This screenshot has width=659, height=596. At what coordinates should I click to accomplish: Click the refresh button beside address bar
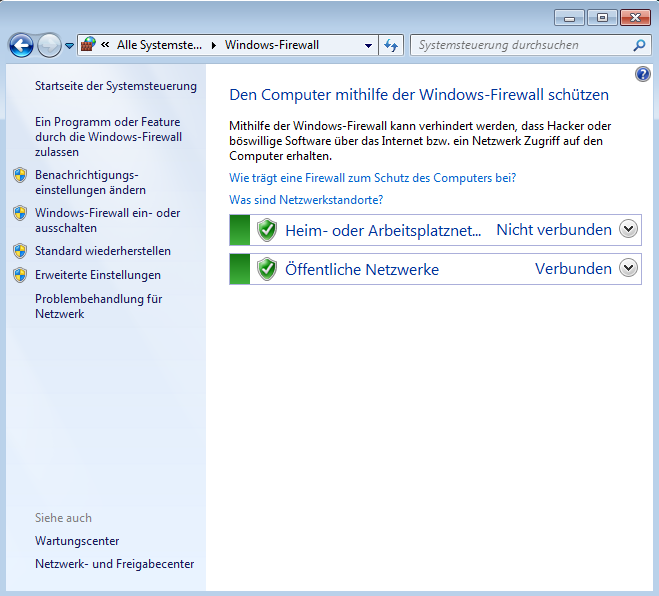click(x=391, y=45)
